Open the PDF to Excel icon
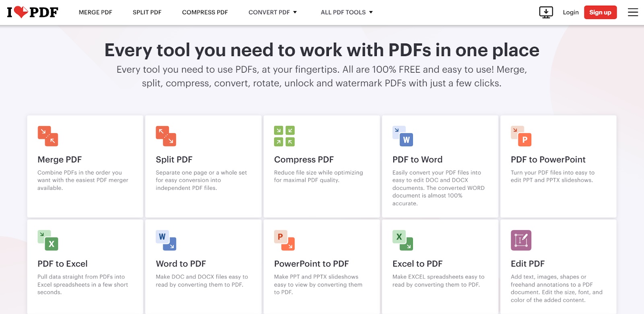The image size is (644, 314). point(48,240)
